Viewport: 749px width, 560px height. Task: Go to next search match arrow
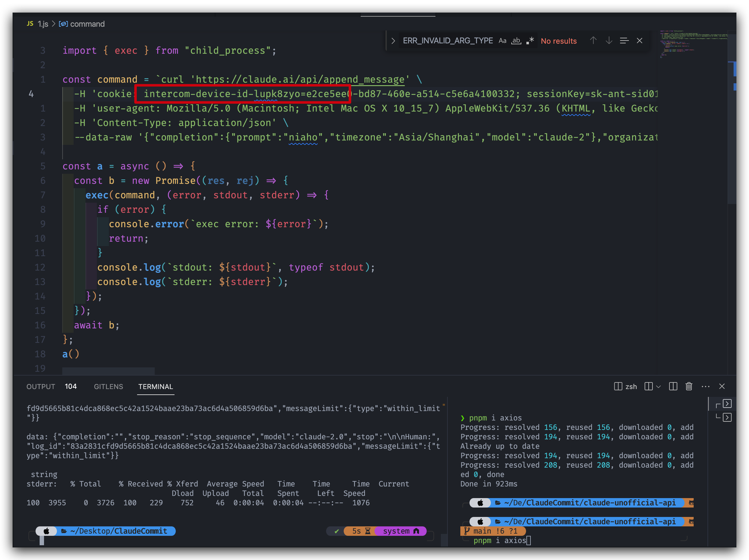coord(609,41)
